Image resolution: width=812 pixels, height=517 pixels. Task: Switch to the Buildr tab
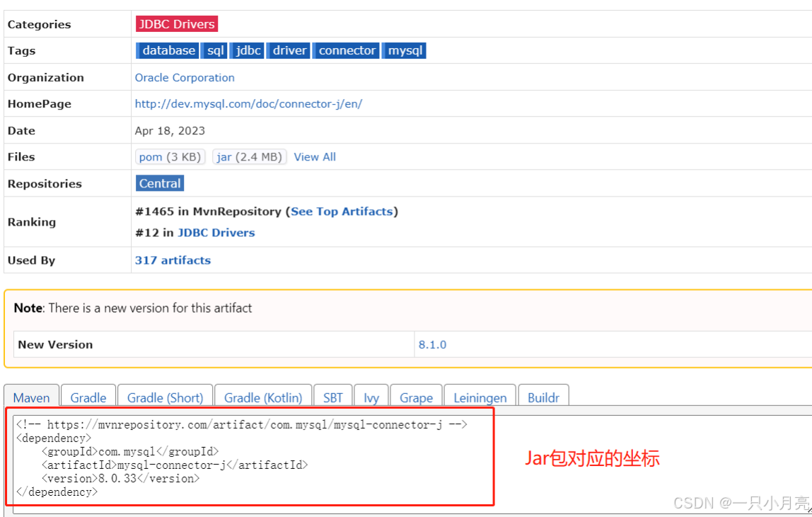point(543,397)
